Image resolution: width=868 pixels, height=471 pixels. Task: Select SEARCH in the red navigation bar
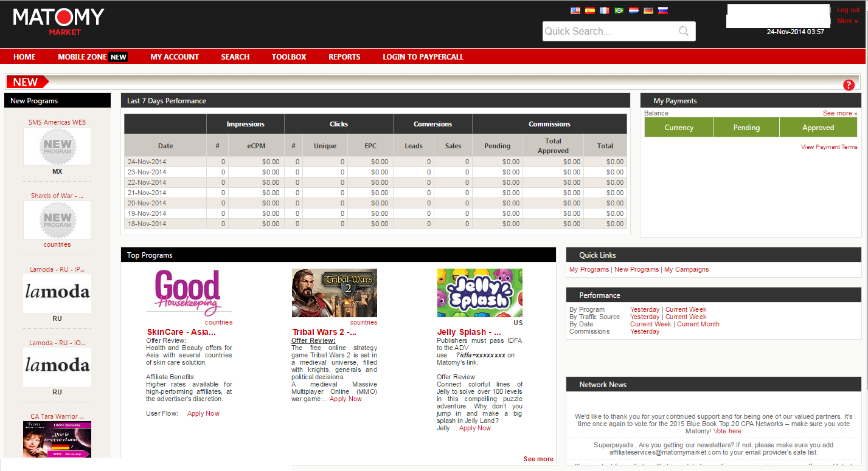pos(235,57)
